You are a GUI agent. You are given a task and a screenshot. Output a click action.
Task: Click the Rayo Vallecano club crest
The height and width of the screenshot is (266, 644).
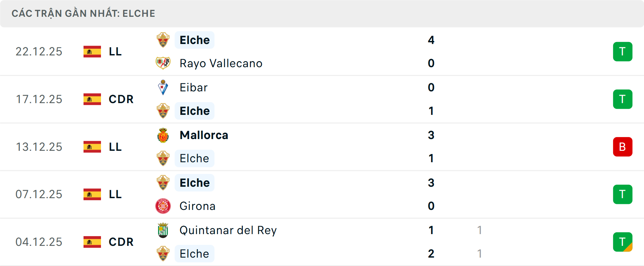[x=163, y=63]
